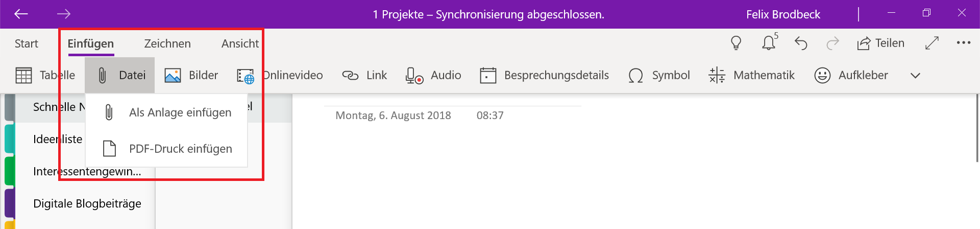Insert Besprechungsdetails meeting details

pyautogui.click(x=544, y=76)
